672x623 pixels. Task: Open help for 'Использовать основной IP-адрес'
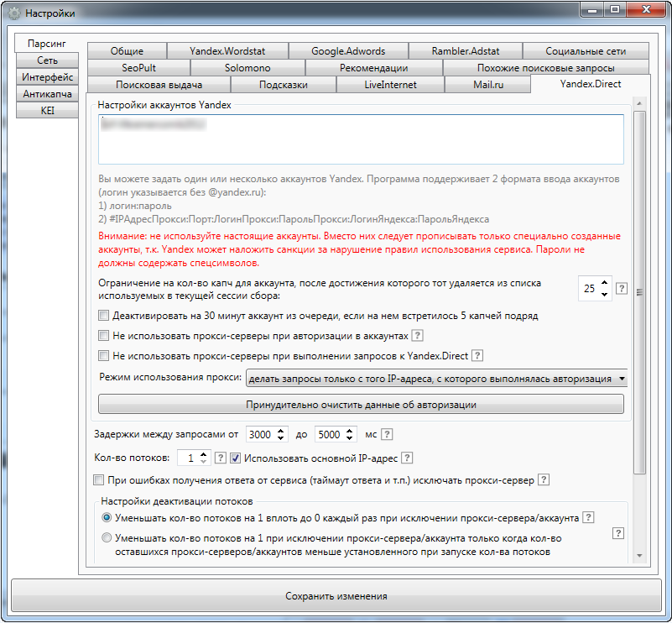[407, 458]
